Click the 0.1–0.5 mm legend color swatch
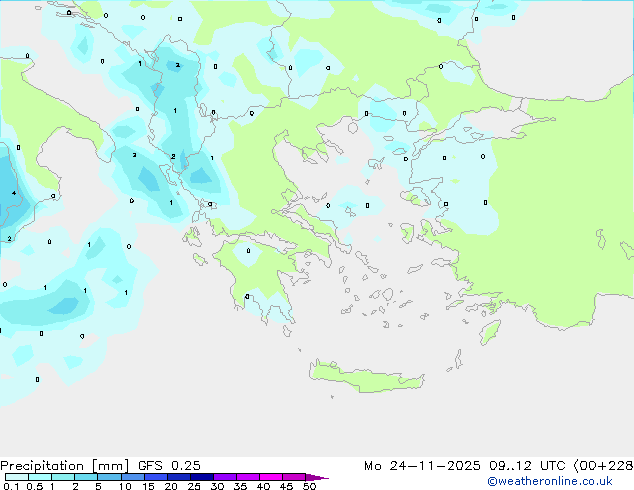Image resolution: width=634 pixels, height=490 pixels. [x=17, y=477]
